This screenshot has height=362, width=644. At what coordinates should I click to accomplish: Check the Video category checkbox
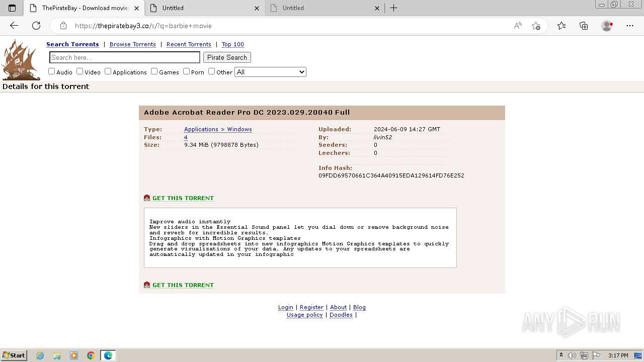tap(79, 71)
